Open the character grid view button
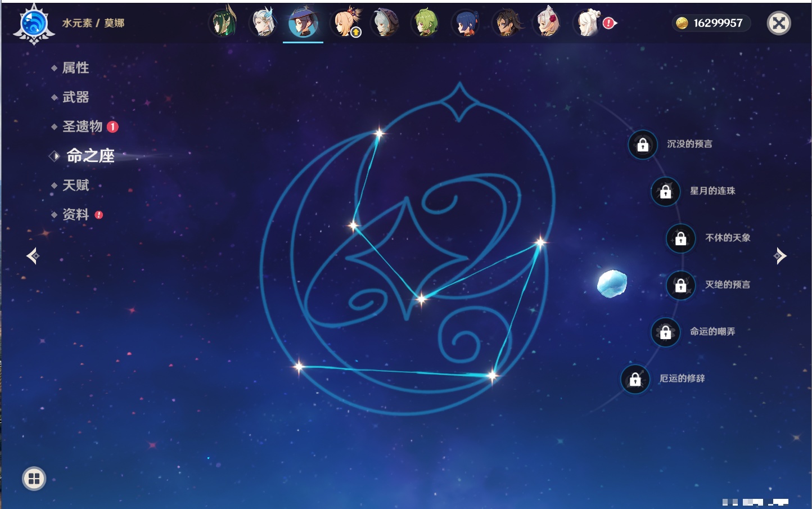This screenshot has width=812, height=509. click(x=34, y=479)
